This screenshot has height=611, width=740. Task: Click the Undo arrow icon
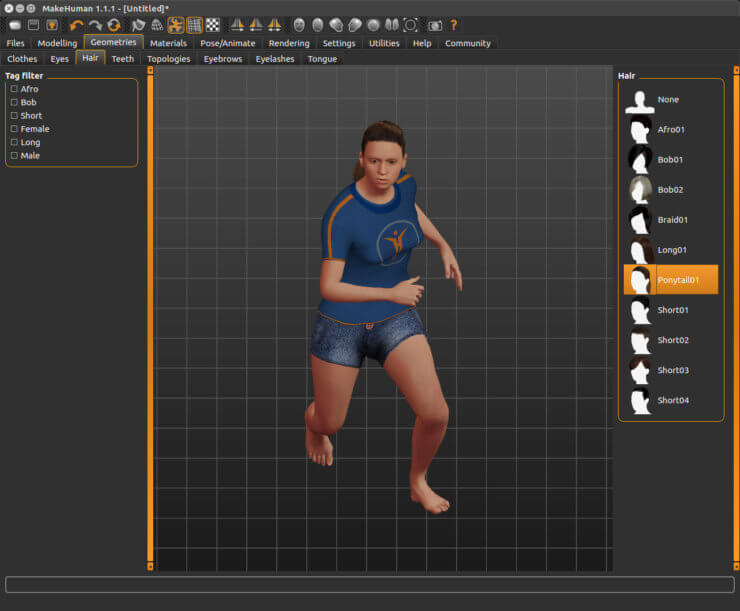pos(77,25)
